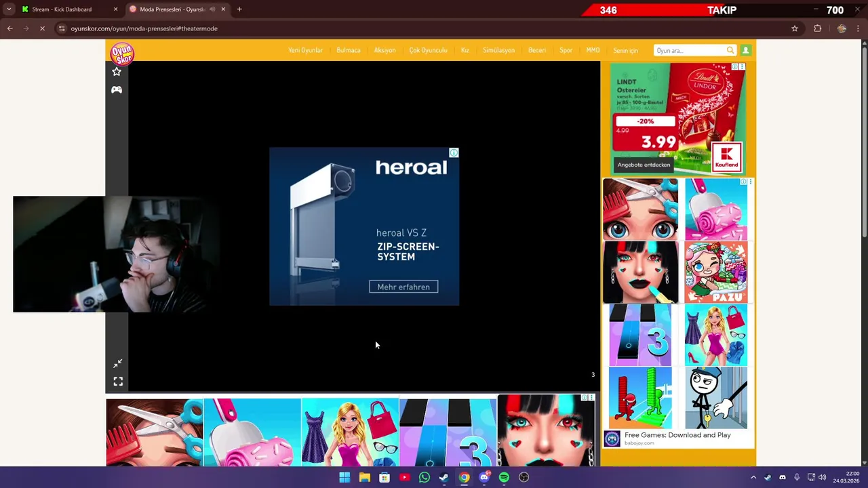This screenshot has height=488, width=868.
Task: Open the Yeni Oyunlar menu
Action: (x=305, y=50)
